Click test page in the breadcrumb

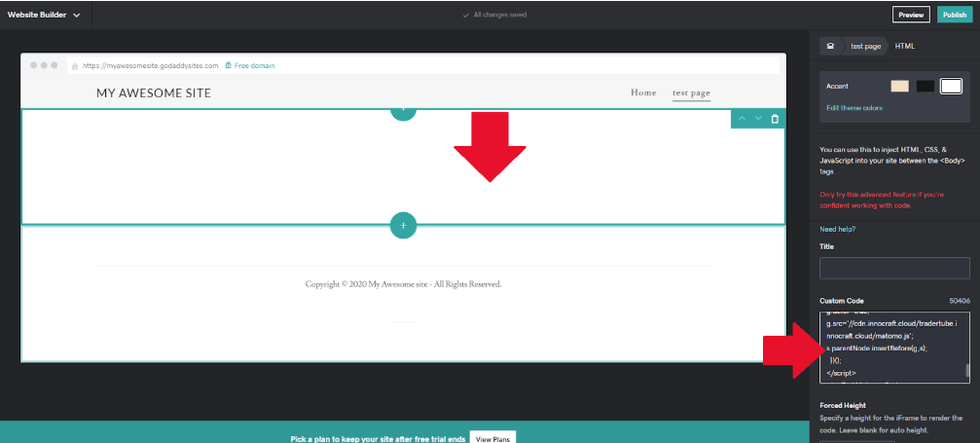coord(865,46)
